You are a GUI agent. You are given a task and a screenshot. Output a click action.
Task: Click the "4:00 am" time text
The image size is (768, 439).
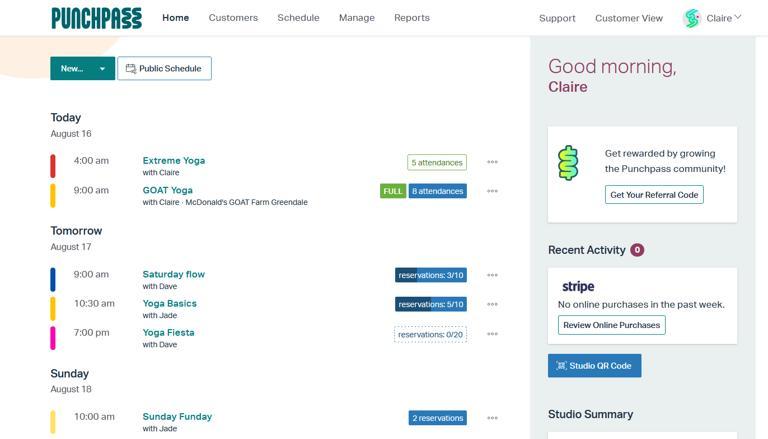tap(91, 161)
